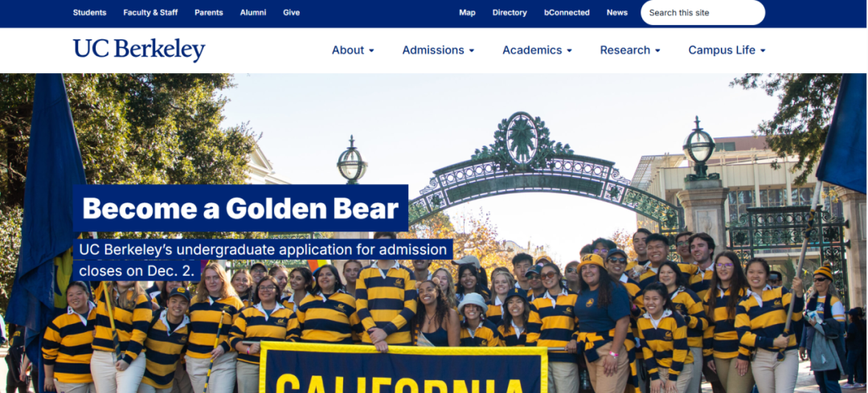This screenshot has width=868, height=393.
Task: Click the UC Berkeley logo
Action: tap(139, 50)
